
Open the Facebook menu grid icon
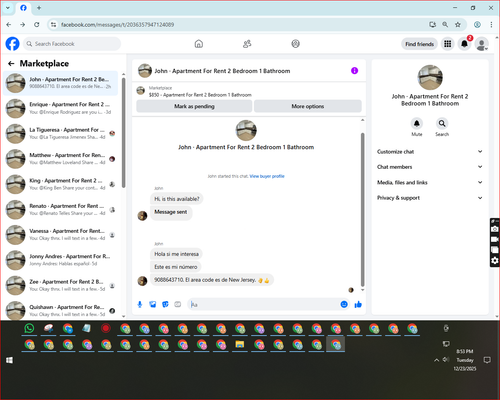pos(448,44)
